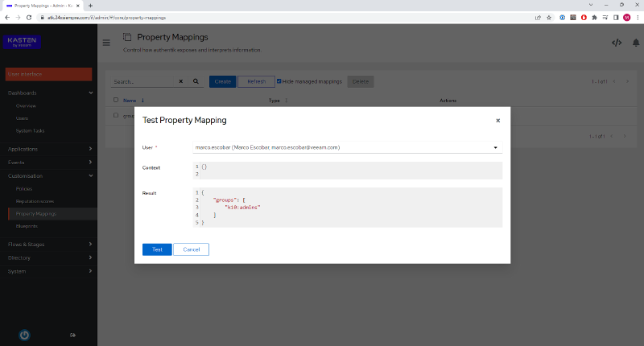644x346 pixels.
Task: Open the User dropdown in dialog
Action: point(348,147)
